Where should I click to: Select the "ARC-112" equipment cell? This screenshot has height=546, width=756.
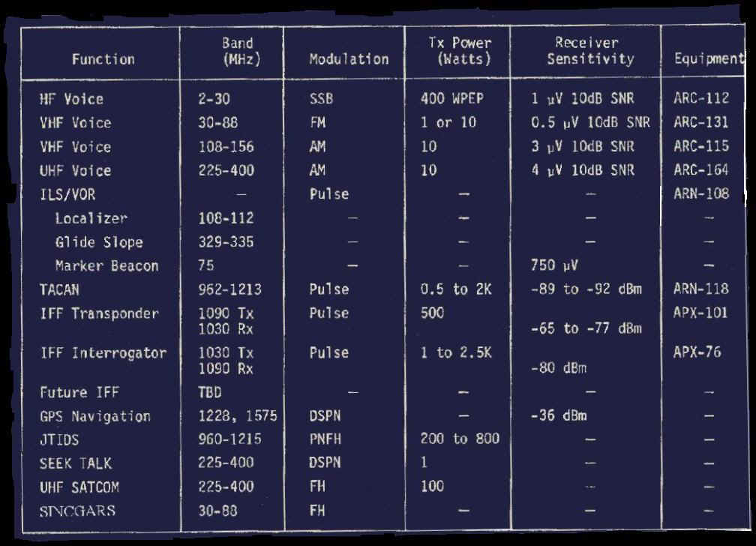(x=701, y=98)
